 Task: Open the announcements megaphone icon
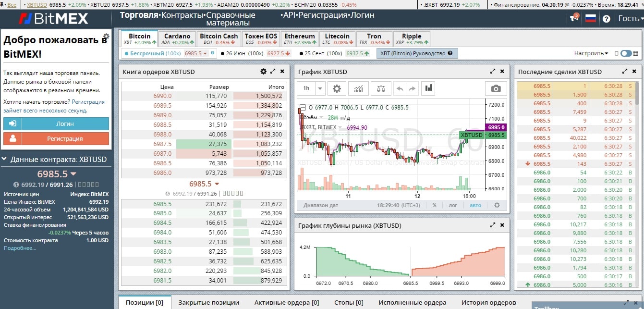coord(573,18)
